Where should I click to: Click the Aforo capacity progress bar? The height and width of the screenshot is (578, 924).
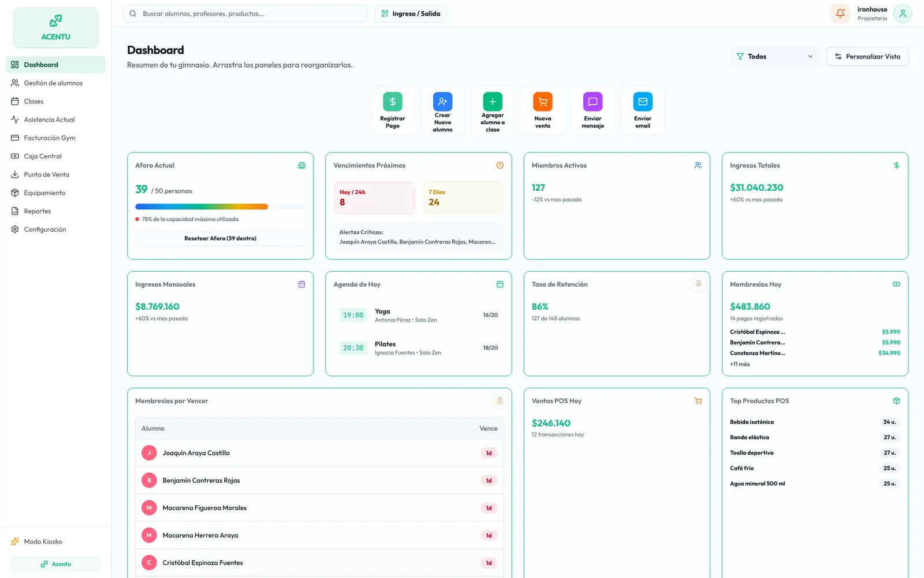[x=220, y=206]
